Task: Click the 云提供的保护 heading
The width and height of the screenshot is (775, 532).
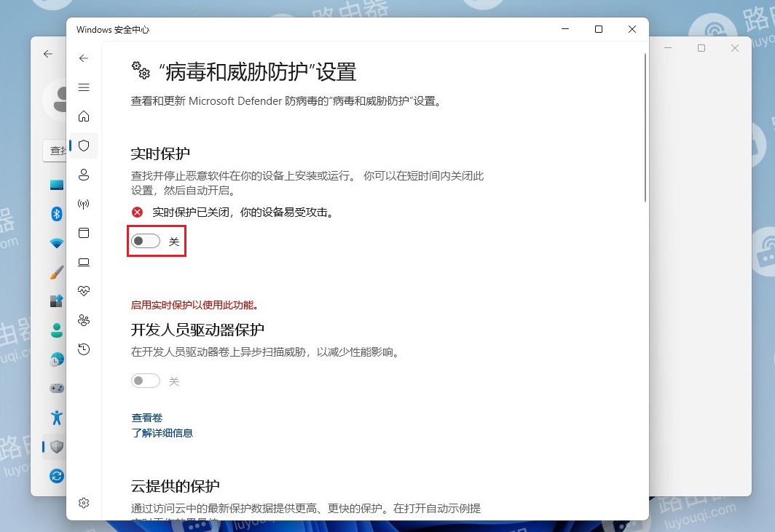Action: pyautogui.click(x=175, y=486)
